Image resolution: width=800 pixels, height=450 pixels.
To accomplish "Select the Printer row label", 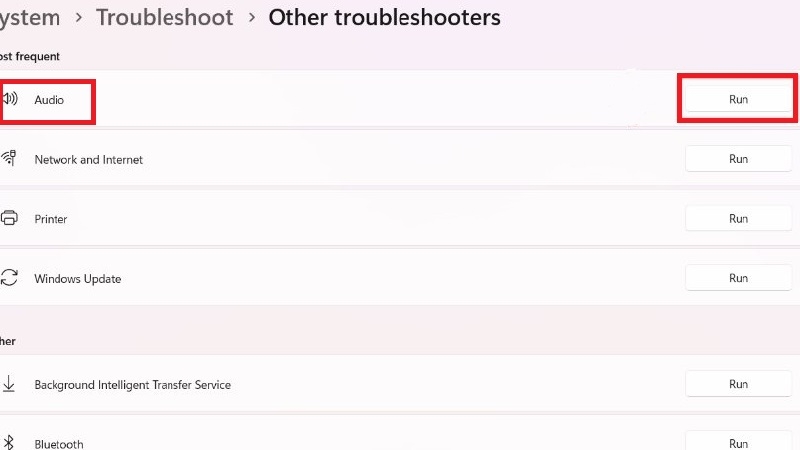I will 50,219.
